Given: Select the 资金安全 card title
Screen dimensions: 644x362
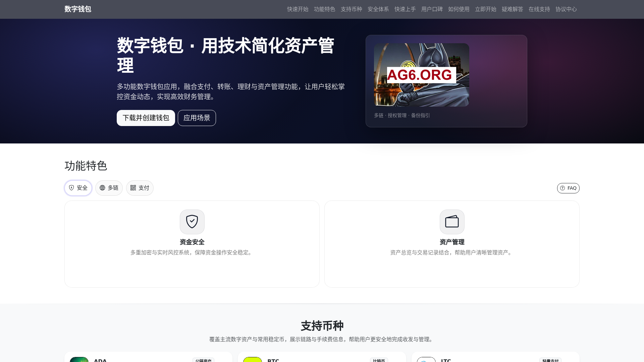Looking at the screenshot, I should [x=192, y=242].
